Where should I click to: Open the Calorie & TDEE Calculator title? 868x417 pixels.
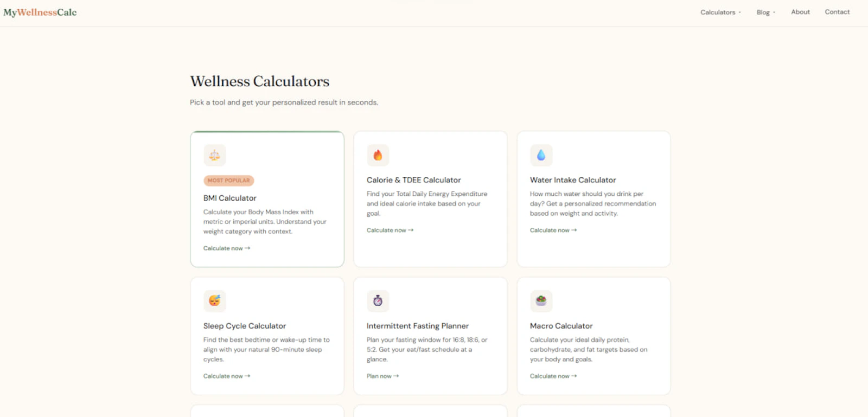pyautogui.click(x=414, y=180)
